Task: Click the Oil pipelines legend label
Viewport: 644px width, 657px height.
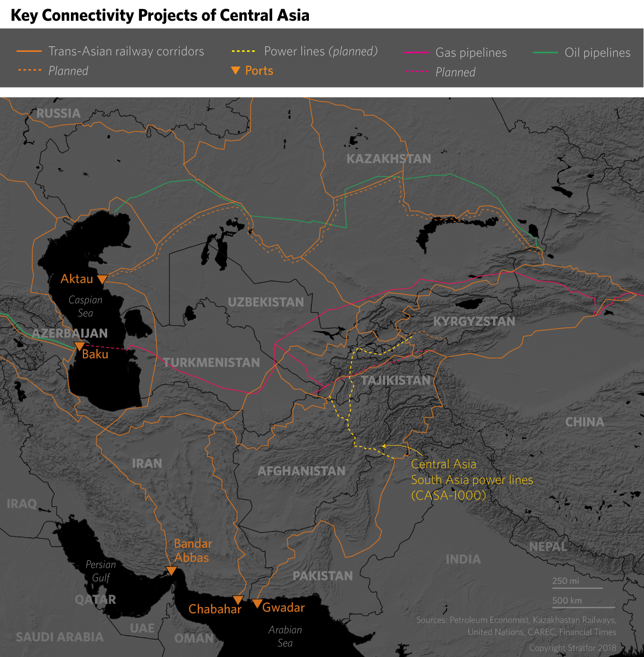Action: (x=598, y=53)
